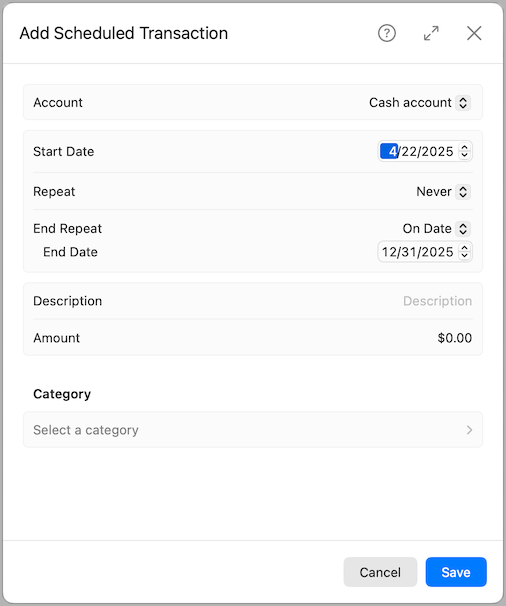Click the Start Date label
Viewport: 506px width, 606px height.
pos(63,152)
